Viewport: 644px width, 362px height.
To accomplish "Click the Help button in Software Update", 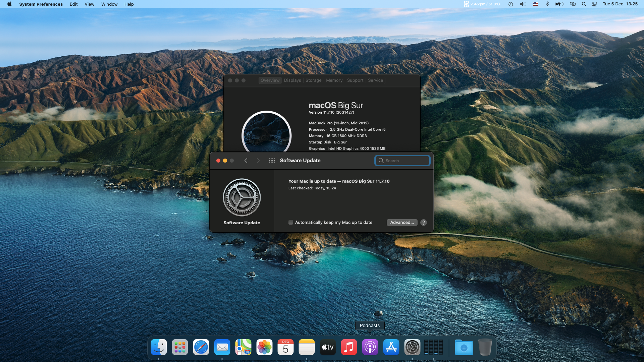I will tap(423, 222).
